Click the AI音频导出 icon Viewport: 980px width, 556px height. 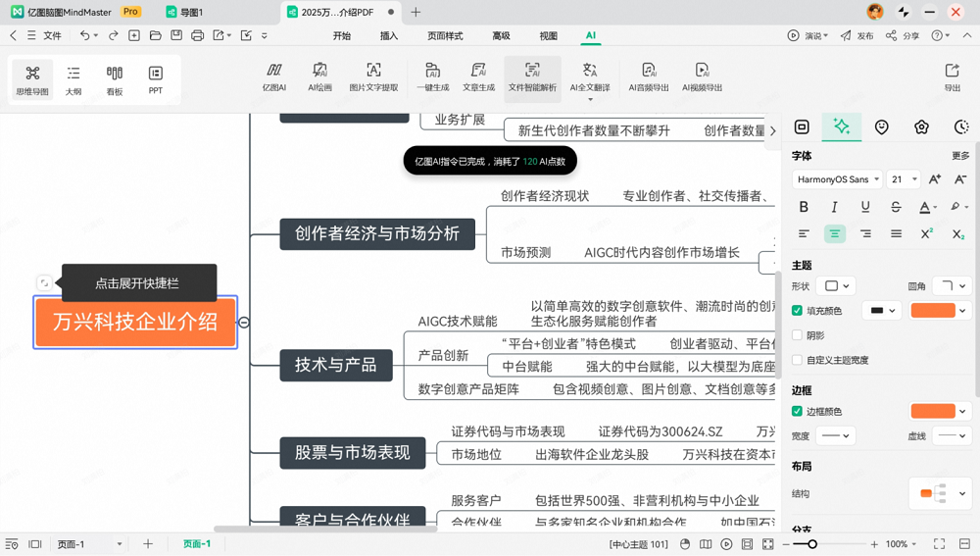648,77
